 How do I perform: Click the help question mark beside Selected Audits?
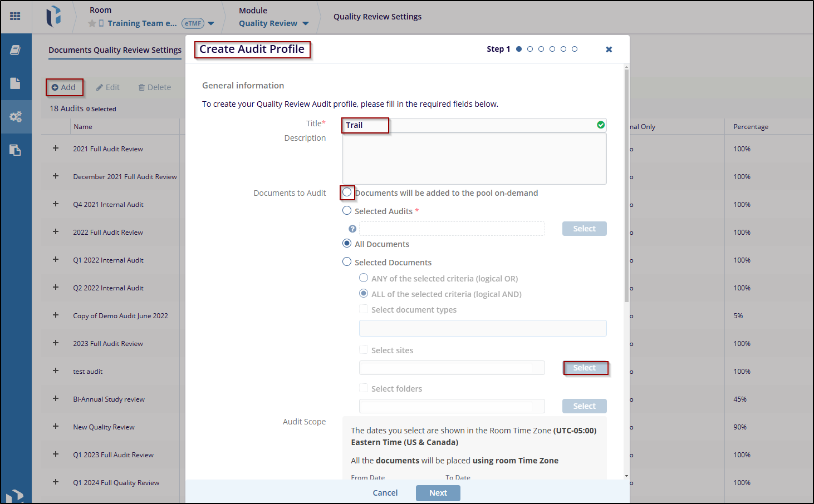tap(352, 229)
